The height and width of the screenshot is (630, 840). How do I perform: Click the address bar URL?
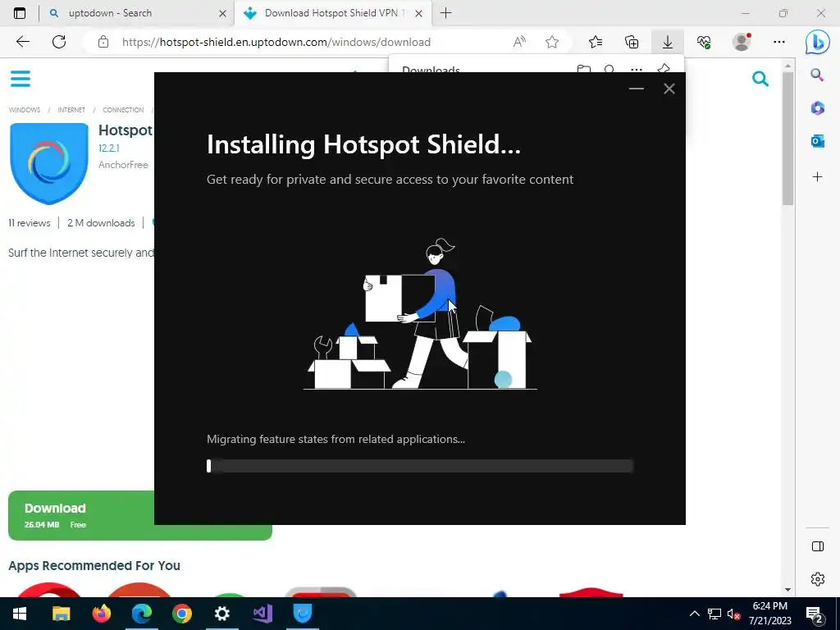coord(276,42)
